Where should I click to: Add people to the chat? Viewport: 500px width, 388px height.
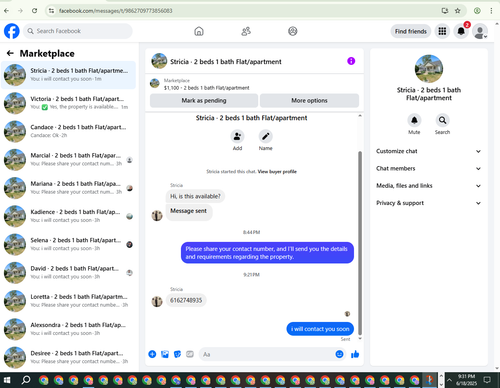237,136
